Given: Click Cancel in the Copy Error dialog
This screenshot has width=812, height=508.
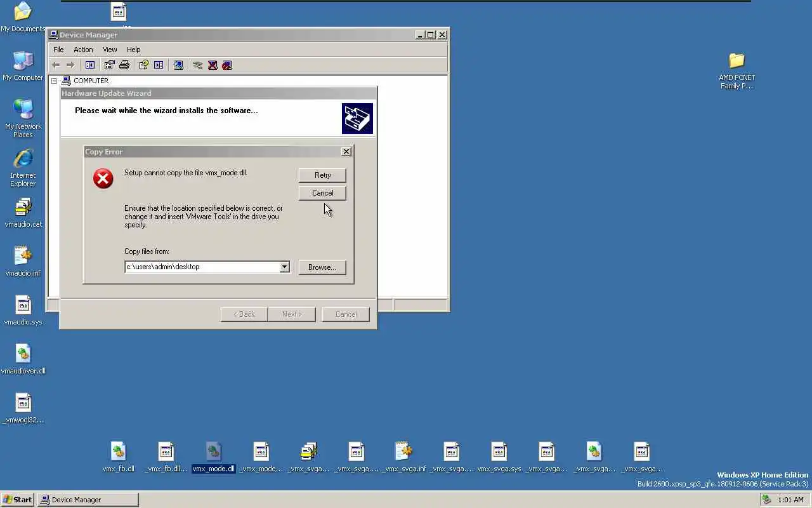Looking at the screenshot, I should [322, 193].
